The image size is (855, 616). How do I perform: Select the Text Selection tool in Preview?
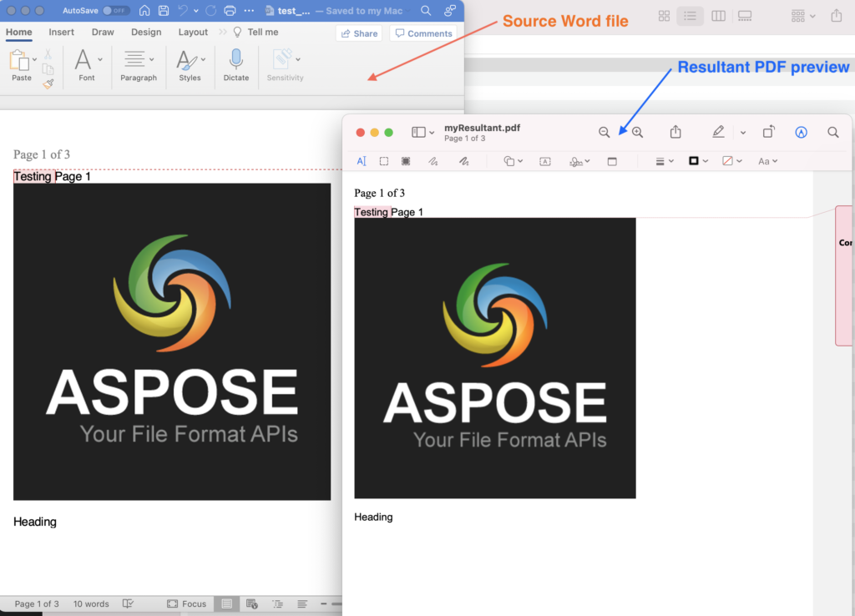362,161
